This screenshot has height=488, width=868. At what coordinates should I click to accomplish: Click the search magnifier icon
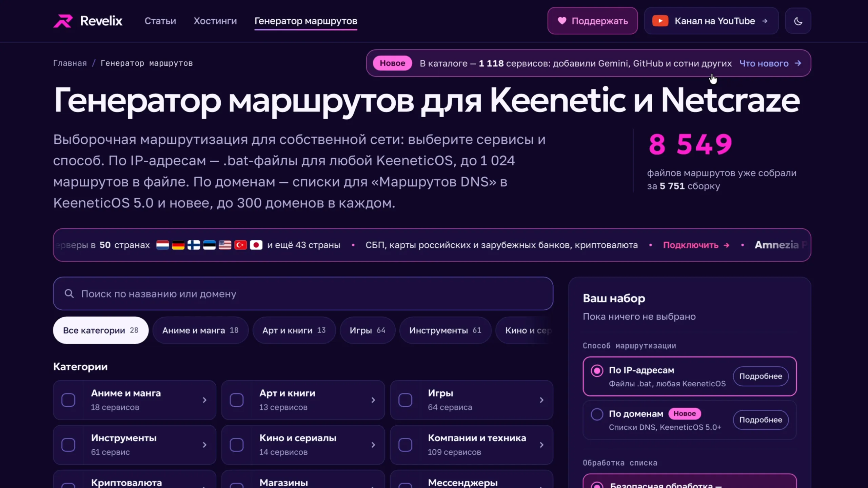pos(69,293)
